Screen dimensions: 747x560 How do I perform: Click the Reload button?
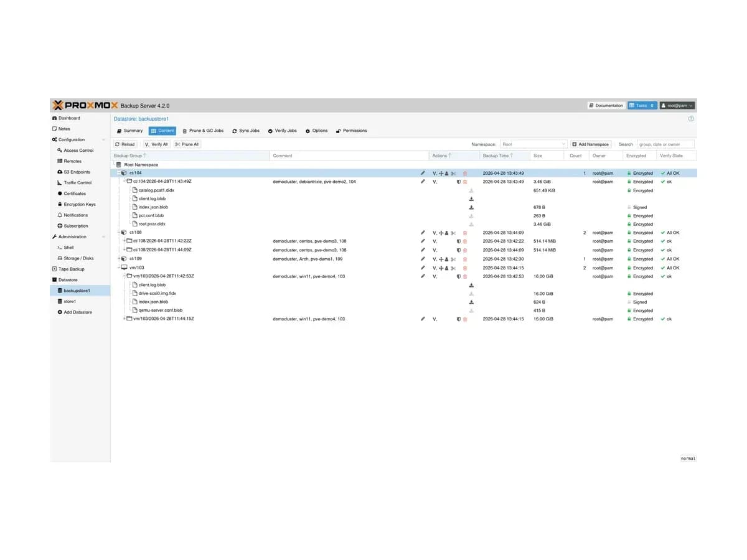[125, 144]
